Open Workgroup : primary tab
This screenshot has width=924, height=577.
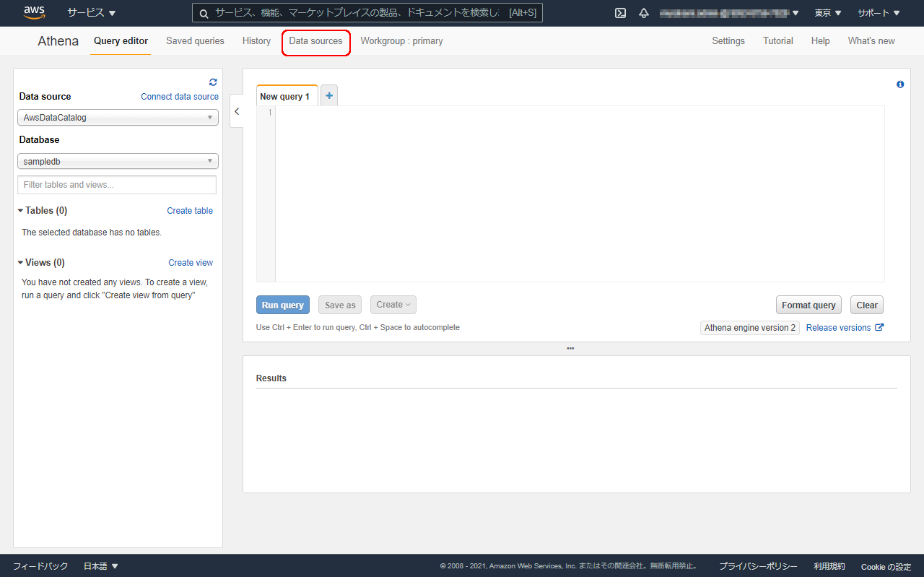pos(401,41)
